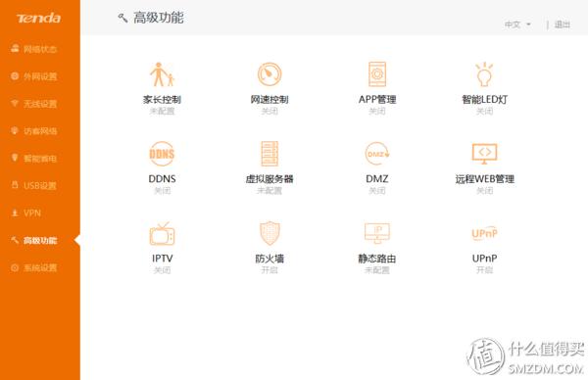588x380 pixels.
Task: Click the 关闭 status under APP管理
Action: [x=377, y=111]
